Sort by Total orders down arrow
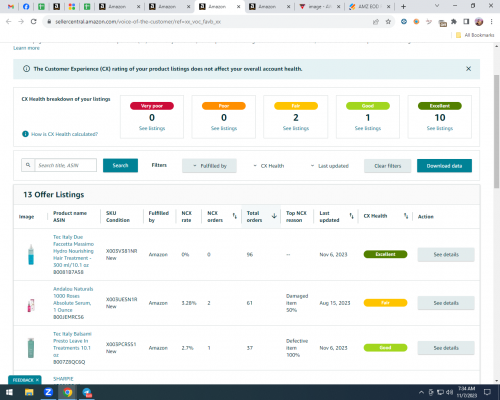This screenshot has height=400, width=500. [x=274, y=216]
